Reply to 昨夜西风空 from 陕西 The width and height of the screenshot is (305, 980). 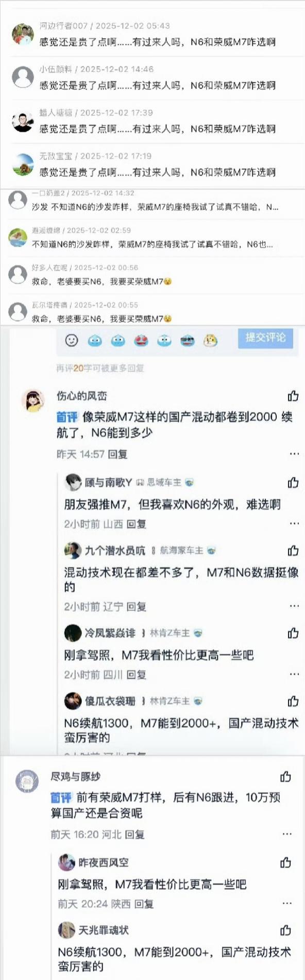[x=144, y=904]
